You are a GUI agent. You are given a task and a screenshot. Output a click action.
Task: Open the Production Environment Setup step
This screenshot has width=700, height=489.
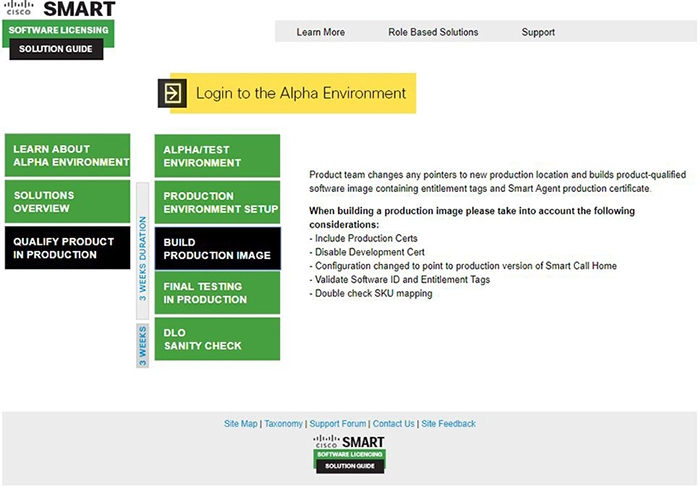coord(217,202)
